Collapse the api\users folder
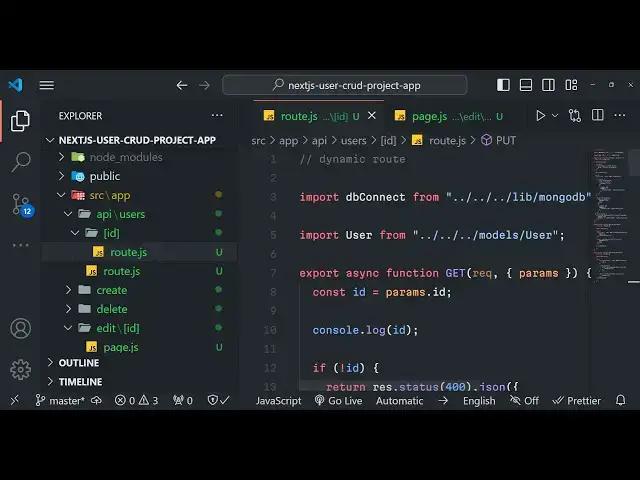This screenshot has width=640, height=480. coord(68,214)
